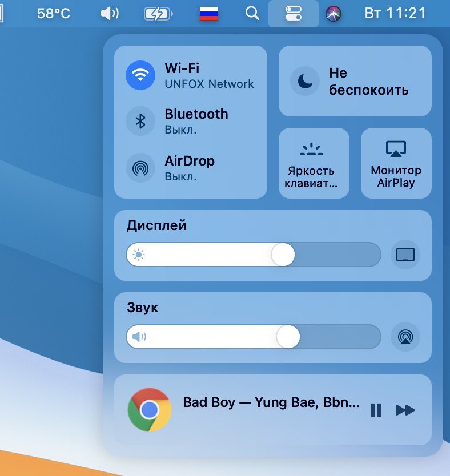Open Chrome icon in Now Playing
Screen dimensions: 450x476
150,410
